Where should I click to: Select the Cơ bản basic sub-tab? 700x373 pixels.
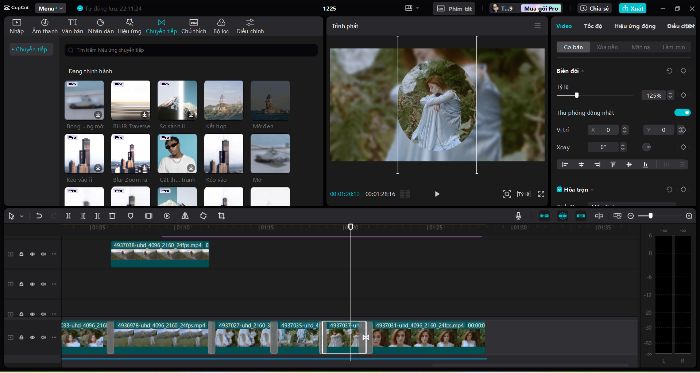pyautogui.click(x=574, y=47)
